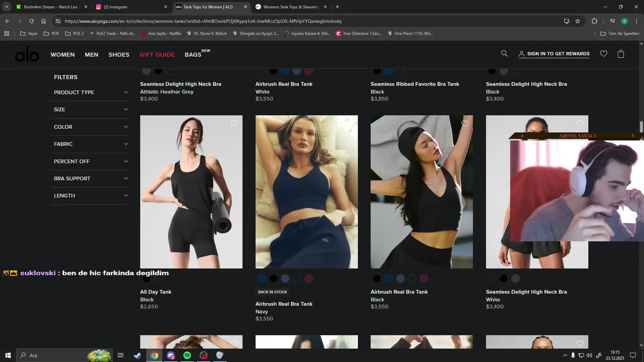Screen dimensions: 644x362
Task: Reload the page with the refresh icon
Action: tap(31, 21)
